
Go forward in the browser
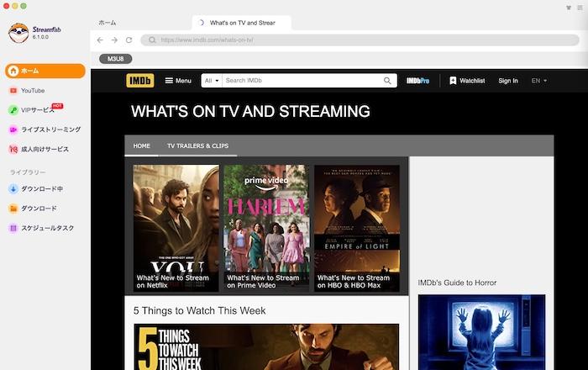click(114, 40)
